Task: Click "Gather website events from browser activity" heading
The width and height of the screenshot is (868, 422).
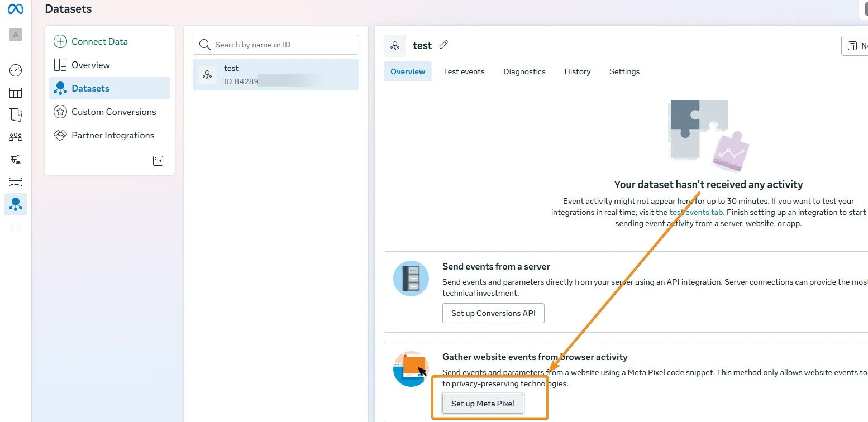Action: click(535, 357)
